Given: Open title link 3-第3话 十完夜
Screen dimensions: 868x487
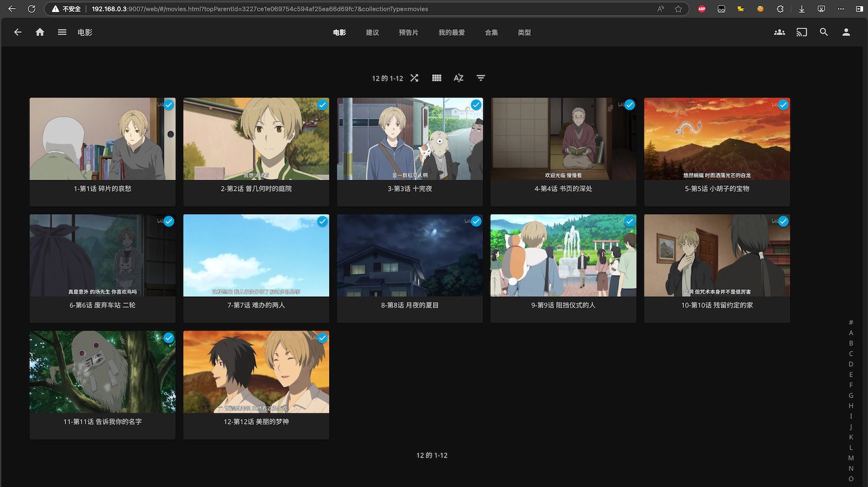Looking at the screenshot, I should 410,189.
